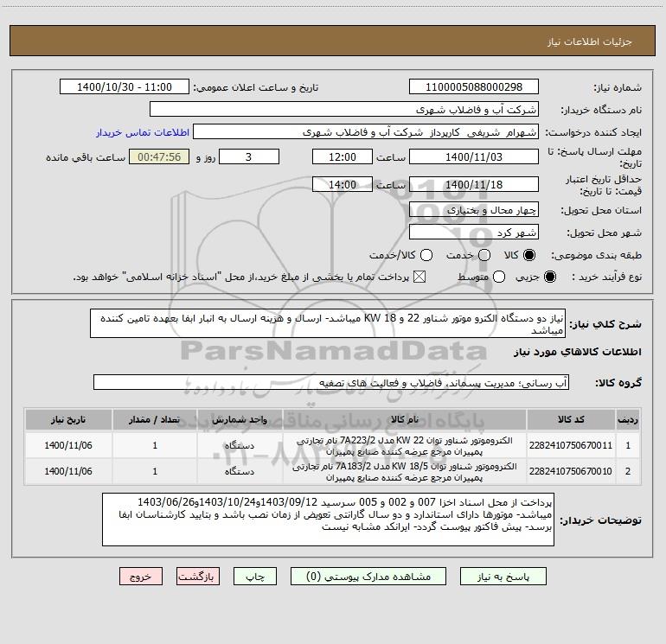Click the deadline time 12:00 field
This screenshot has height=644, width=666.
click(343, 156)
